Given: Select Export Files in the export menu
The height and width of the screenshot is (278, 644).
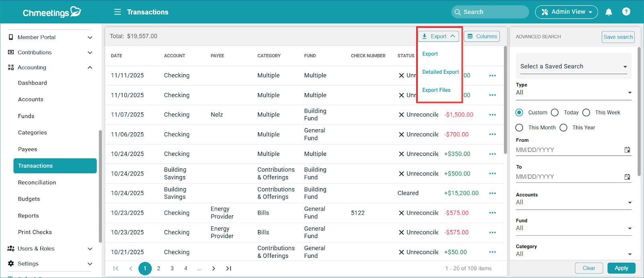Looking at the screenshot, I should pyautogui.click(x=436, y=90).
